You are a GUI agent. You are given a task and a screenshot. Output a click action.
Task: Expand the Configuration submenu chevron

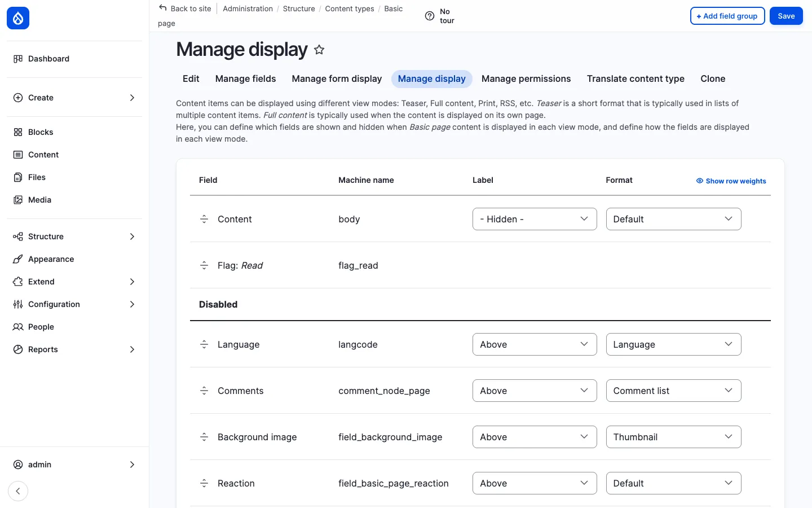(132, 304)
